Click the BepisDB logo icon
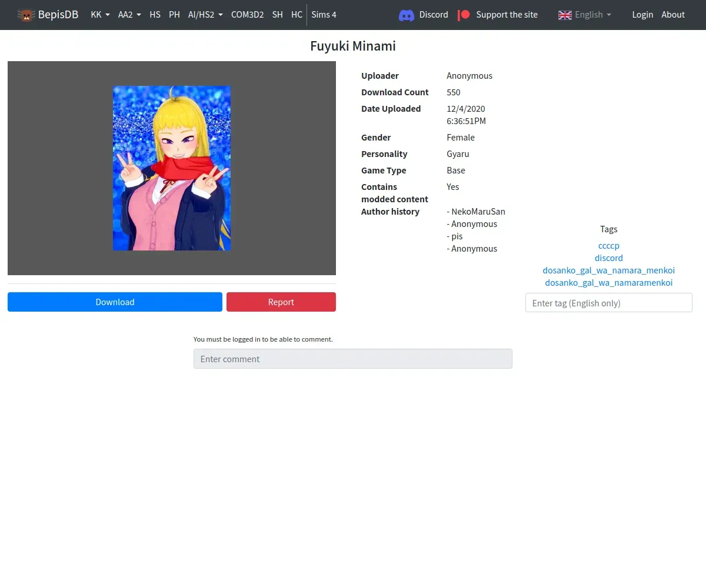Screen dimensions: 706x588 coord(26,15)
